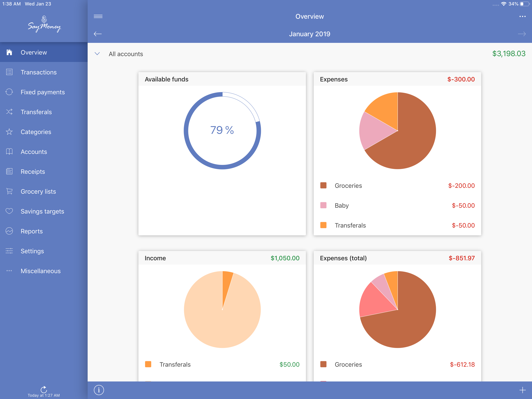Viewport: 532px width, 399px height.
Task: Open Available funds card header
Action: coord(222,79)
